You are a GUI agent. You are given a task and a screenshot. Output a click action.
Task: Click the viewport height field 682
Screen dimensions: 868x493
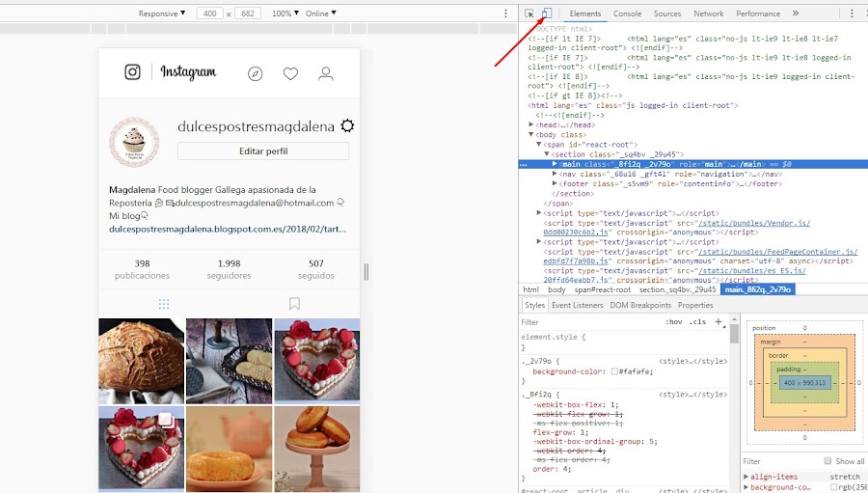tap(248, 14)
